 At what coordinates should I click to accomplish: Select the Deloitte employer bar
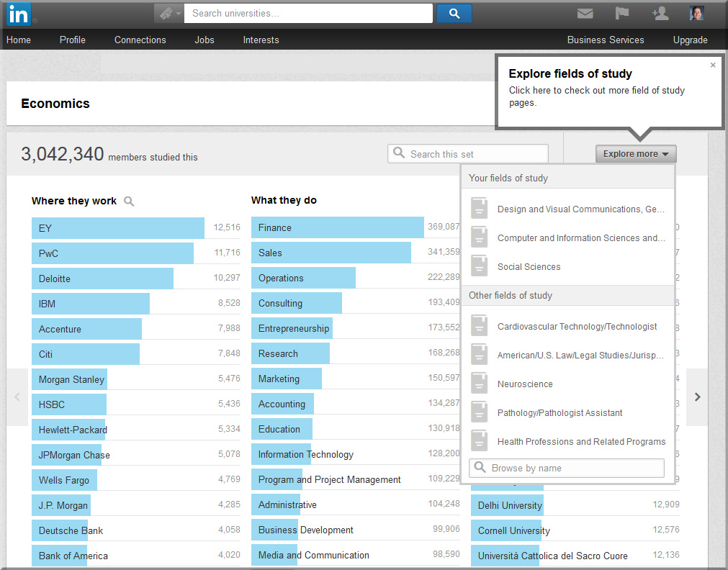click(x=102, y=279)
